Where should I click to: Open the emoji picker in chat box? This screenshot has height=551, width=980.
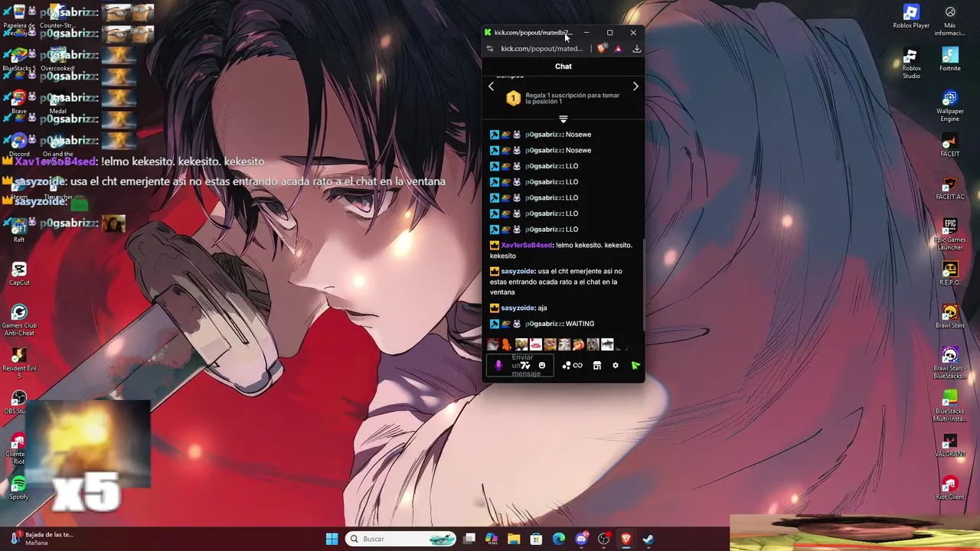542,366
